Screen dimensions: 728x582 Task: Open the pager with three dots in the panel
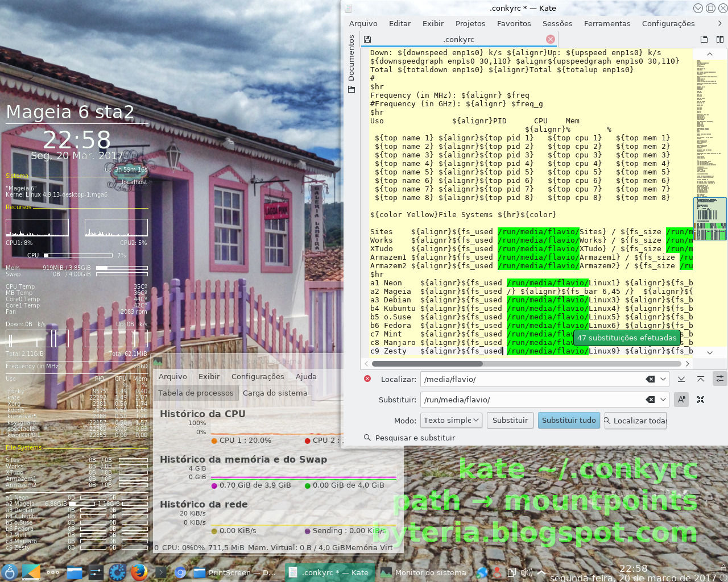coord(53,572)
